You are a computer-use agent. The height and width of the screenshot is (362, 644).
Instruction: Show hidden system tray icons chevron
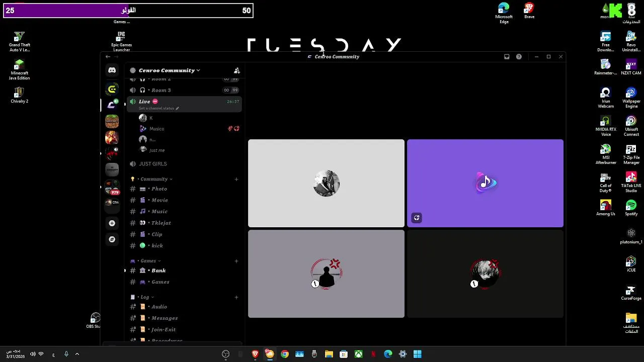tap(77, 354)
